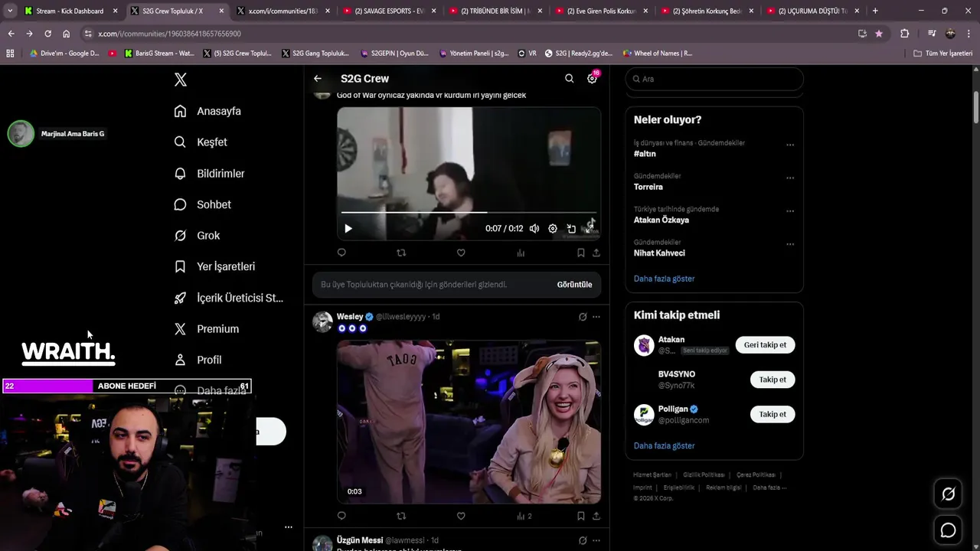980x551 pixels.
Task: Open Keşfet in the X sidebar
Action: pos(201,142)
